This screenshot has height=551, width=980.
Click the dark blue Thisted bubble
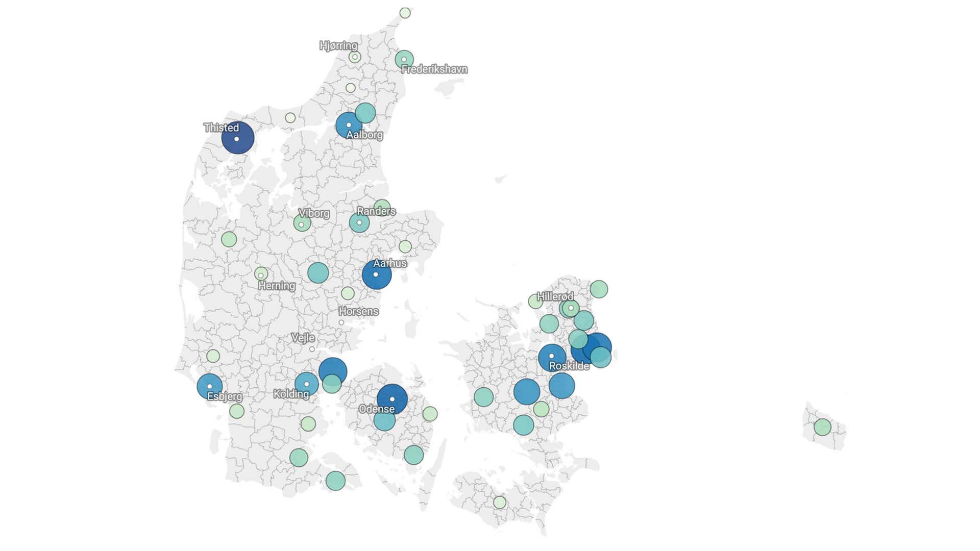(x=237, y=138)
